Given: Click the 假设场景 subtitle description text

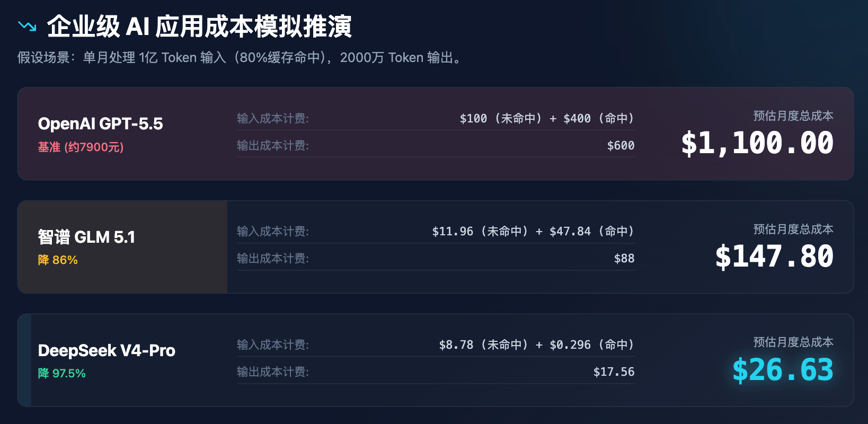Looking at the screenshot, I should [x=241, y=57].
